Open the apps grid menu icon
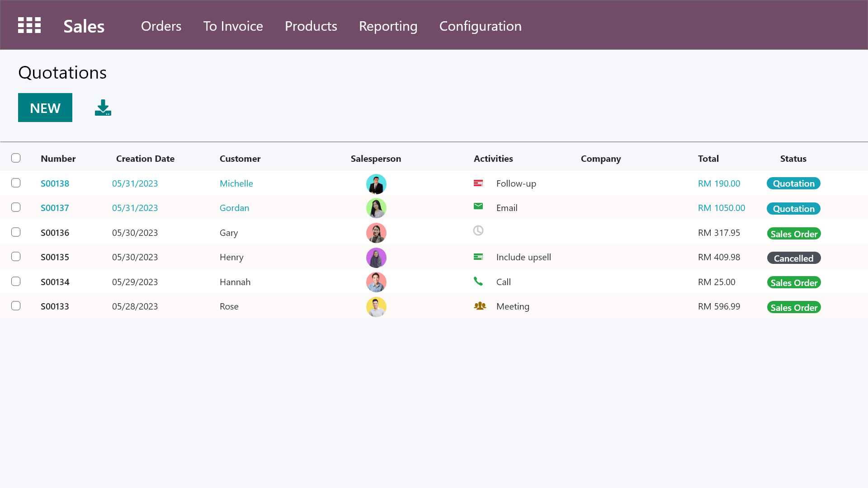Viewport: 868px width, 488px height. pos(29,25)
